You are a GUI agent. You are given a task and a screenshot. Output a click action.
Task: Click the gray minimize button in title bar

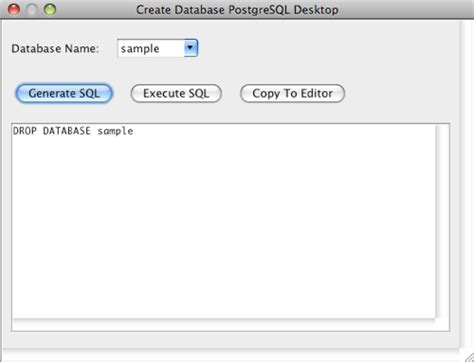tap(32, 9)
